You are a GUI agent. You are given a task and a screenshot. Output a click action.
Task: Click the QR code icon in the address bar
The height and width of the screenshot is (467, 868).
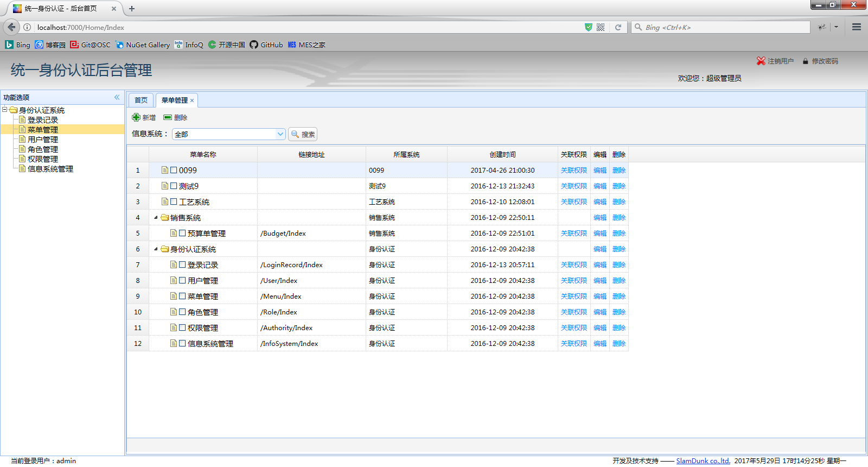point(601,27)
